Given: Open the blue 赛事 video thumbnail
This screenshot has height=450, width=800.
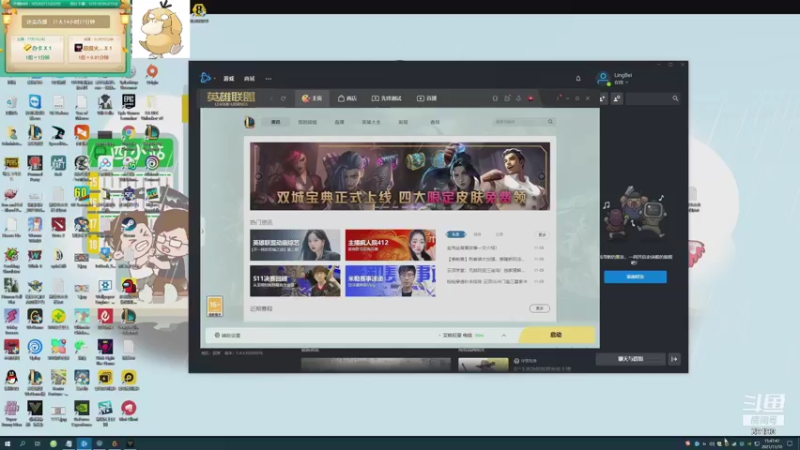Looking at the screenshot, I should [390, 281].
